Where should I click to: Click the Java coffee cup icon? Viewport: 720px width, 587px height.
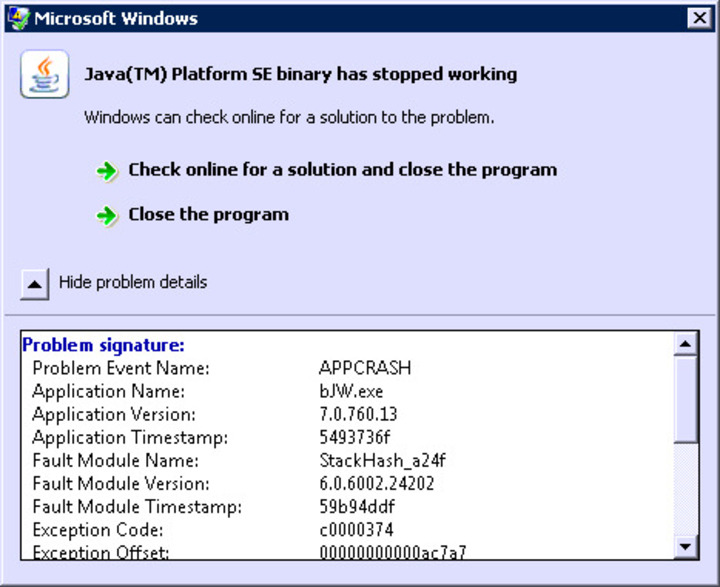pos(44,75)
